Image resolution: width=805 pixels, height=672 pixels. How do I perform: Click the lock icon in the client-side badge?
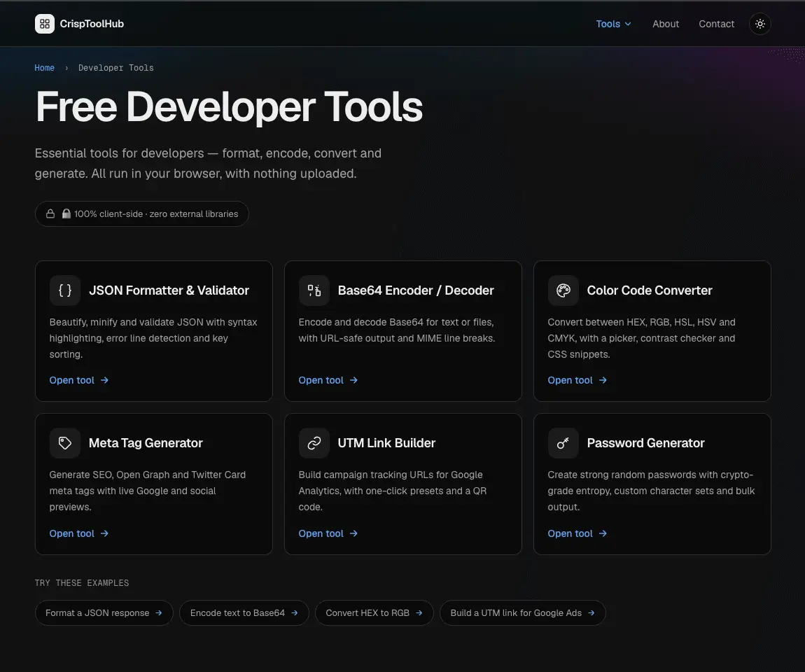(x=50, y=213)
